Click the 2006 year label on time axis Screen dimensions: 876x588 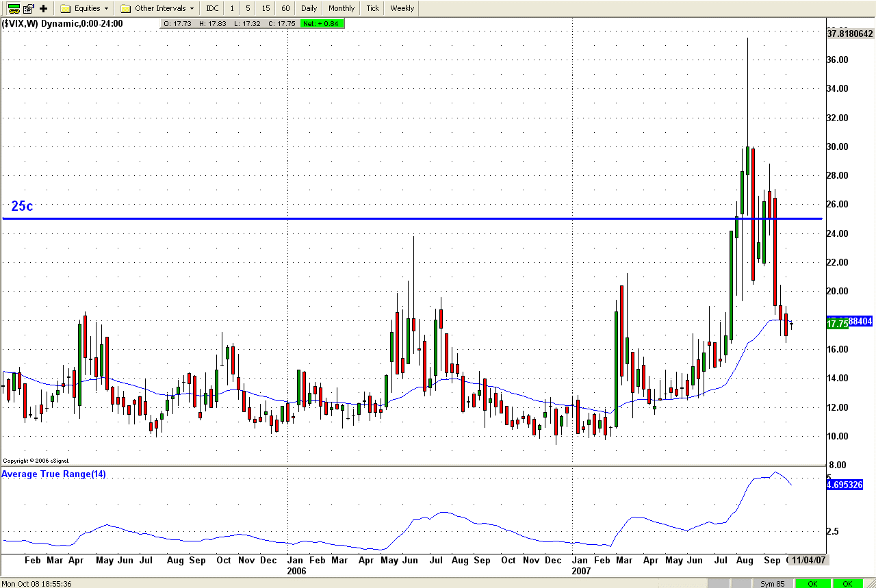tap(296, 570)
